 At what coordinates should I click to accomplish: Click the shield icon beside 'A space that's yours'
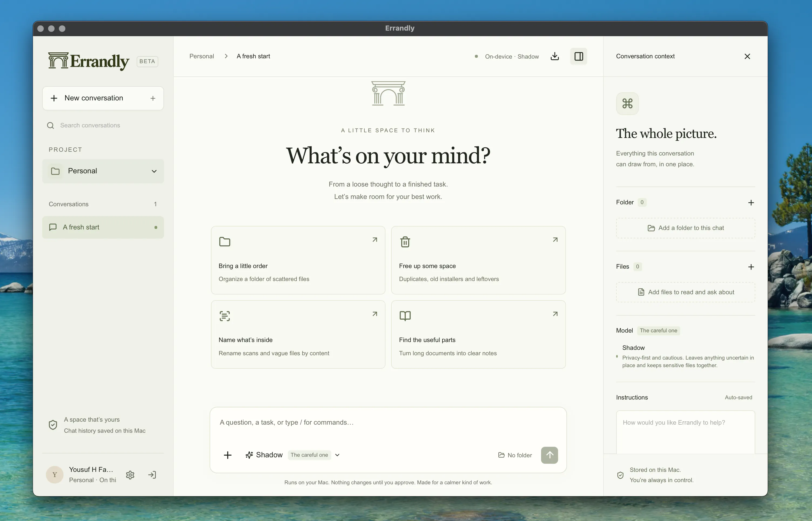[x=53, y=425]
